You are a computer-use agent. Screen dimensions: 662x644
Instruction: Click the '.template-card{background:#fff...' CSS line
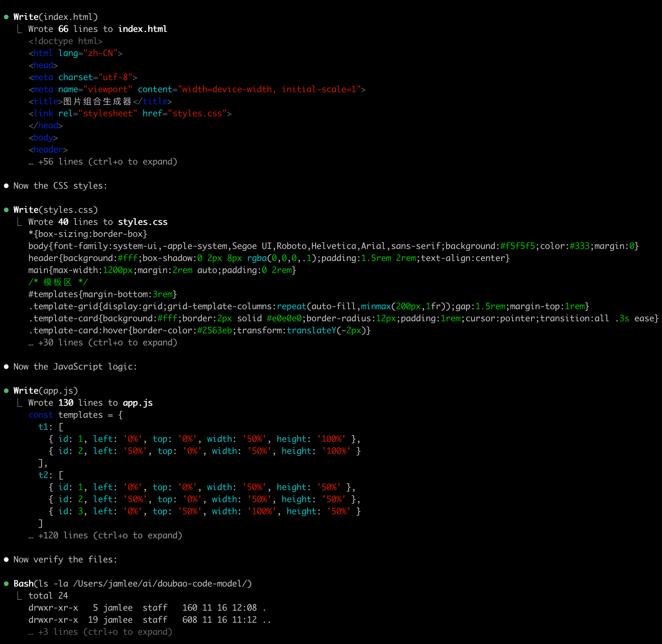click(x=344, y=318)
